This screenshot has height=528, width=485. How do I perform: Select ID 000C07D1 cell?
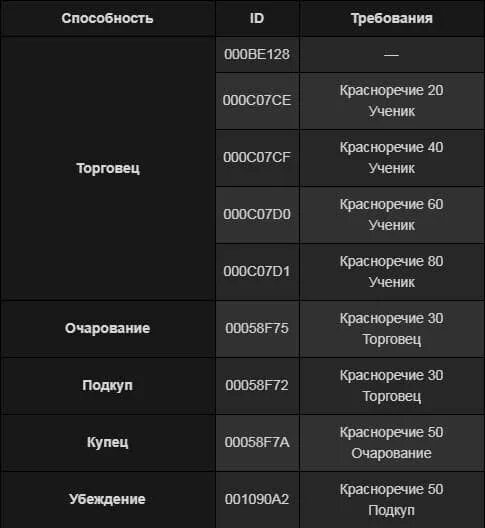point(257,271)
